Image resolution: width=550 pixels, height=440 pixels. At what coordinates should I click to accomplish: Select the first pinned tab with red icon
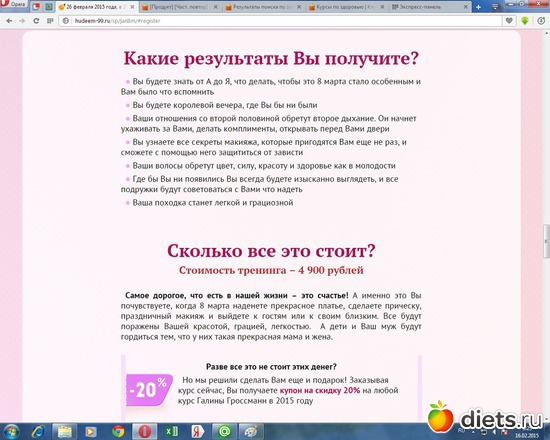(36, 7)
